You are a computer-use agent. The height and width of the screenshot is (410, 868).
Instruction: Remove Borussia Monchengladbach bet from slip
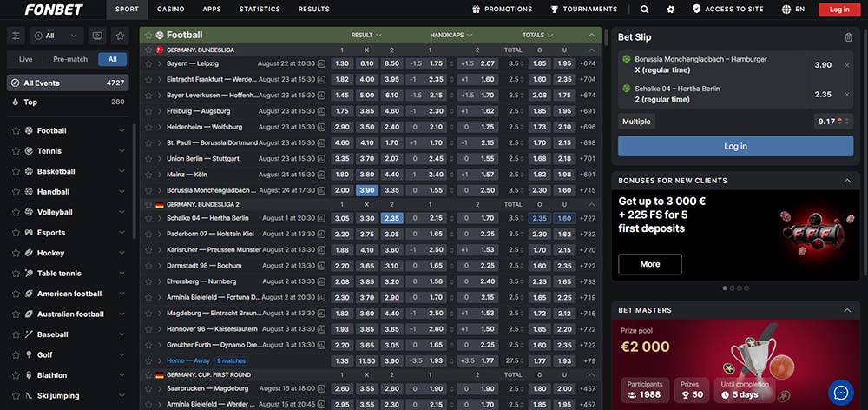pos(847,65)
